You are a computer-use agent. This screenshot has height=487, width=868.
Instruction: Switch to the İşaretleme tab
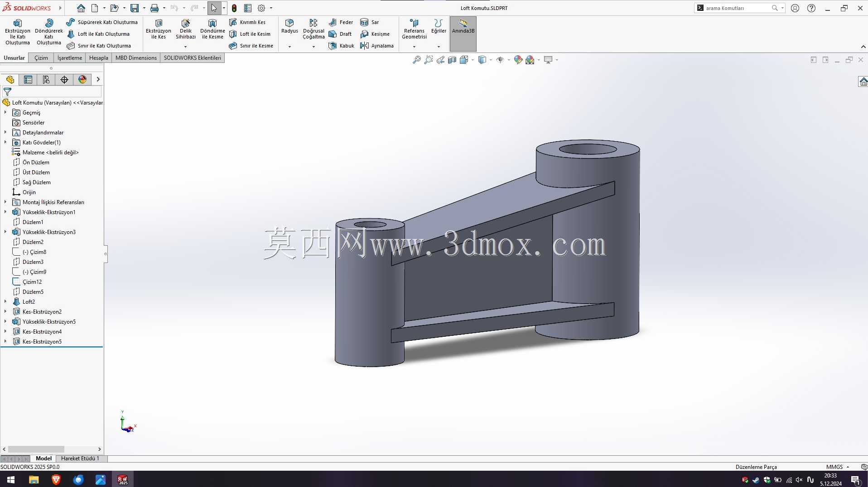[x=70, y=58]
